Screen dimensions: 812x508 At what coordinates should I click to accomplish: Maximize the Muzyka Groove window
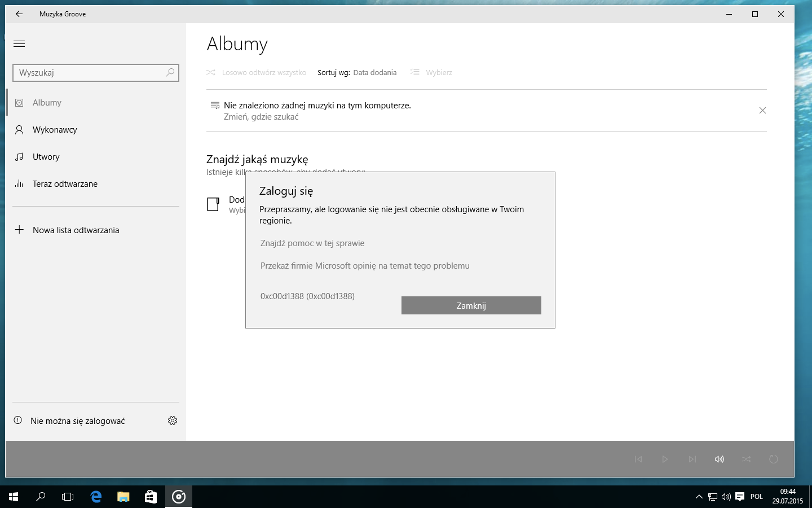755,14
